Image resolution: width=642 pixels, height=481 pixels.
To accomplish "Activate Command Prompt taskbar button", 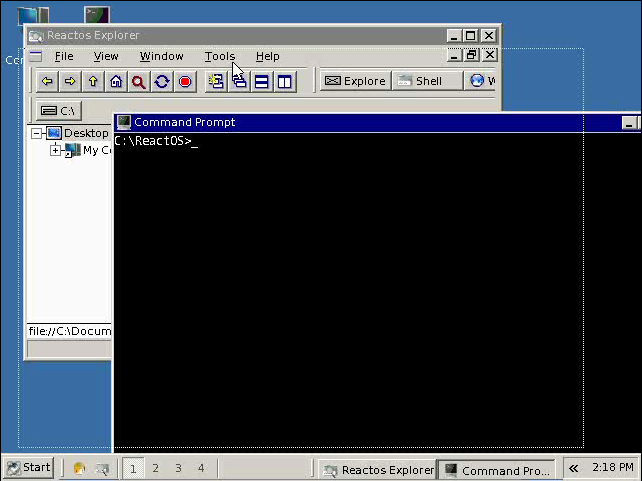I will coord(496,470).
